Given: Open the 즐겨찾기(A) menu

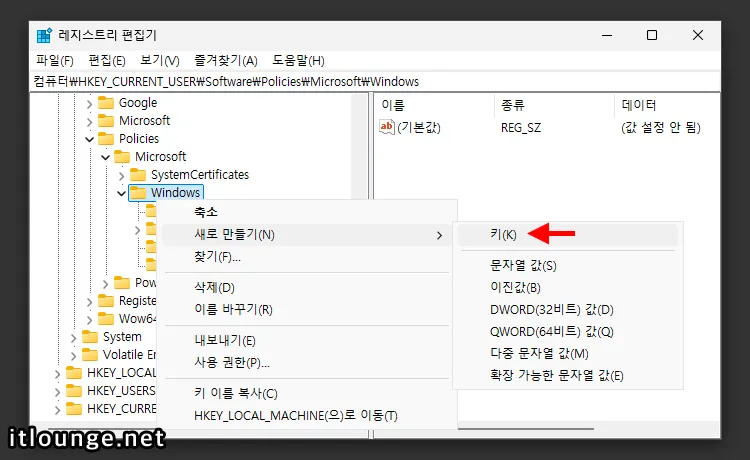Looking at the screenshot, I should tap(226, 61).
